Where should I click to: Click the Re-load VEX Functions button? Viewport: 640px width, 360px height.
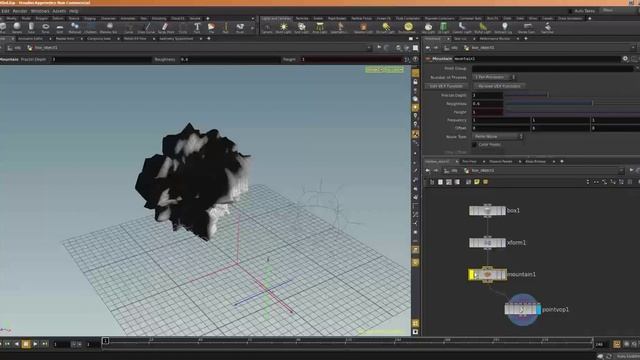pos(499,86)
